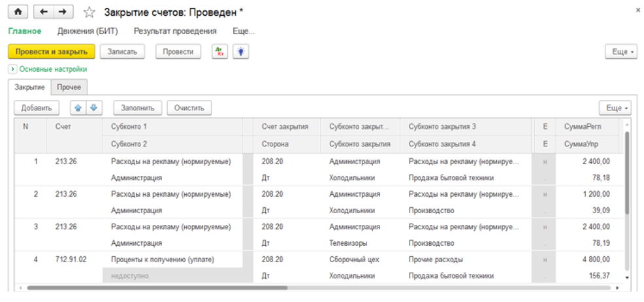Image resolution: width=644 pixels, height=302 pixels.
Task: Show Дт/Кт postings icon
Action: [x=220, y=52]
